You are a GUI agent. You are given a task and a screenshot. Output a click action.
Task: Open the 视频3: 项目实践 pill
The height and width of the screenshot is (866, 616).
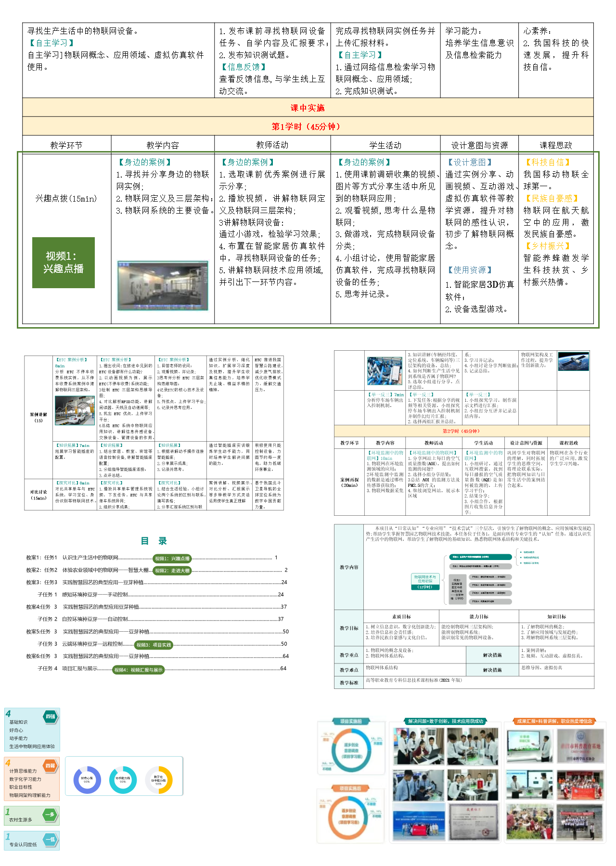tap(154, 645)
